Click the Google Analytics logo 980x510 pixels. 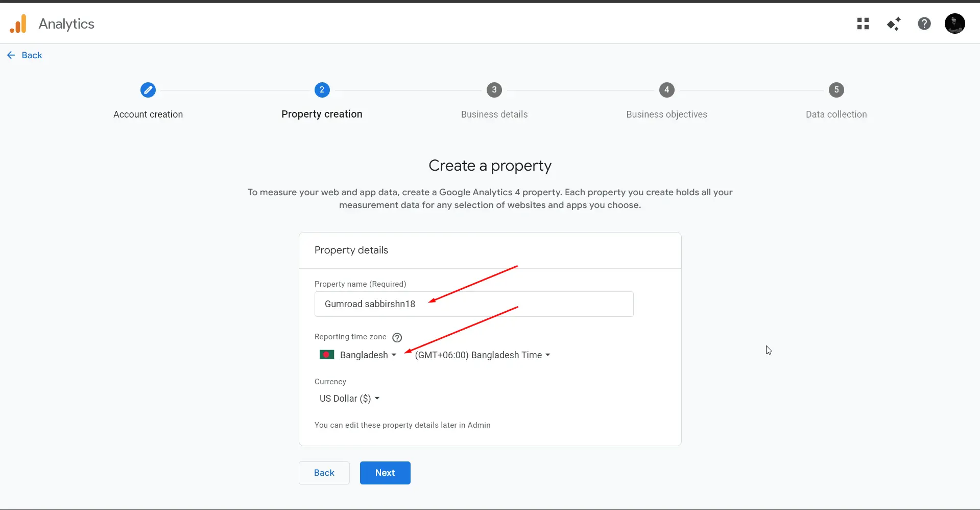(18, 24)
